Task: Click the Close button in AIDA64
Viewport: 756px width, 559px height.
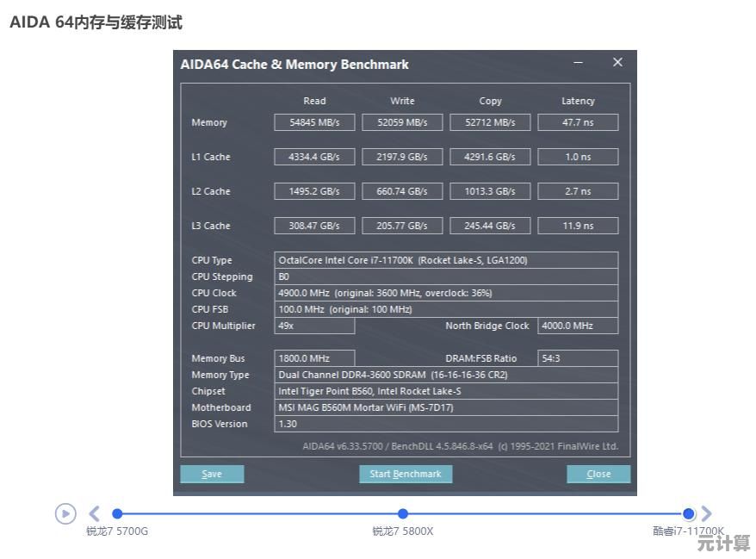Action: 598,474
